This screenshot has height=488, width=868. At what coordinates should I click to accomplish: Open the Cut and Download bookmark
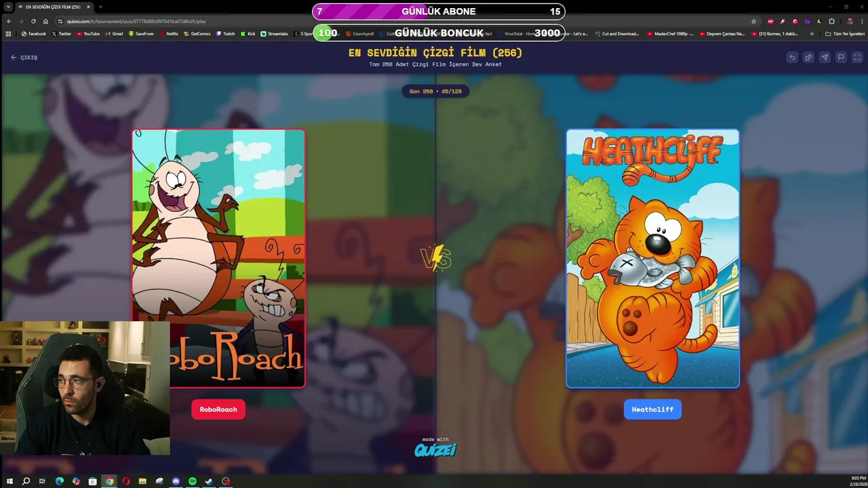pos(617,33)
